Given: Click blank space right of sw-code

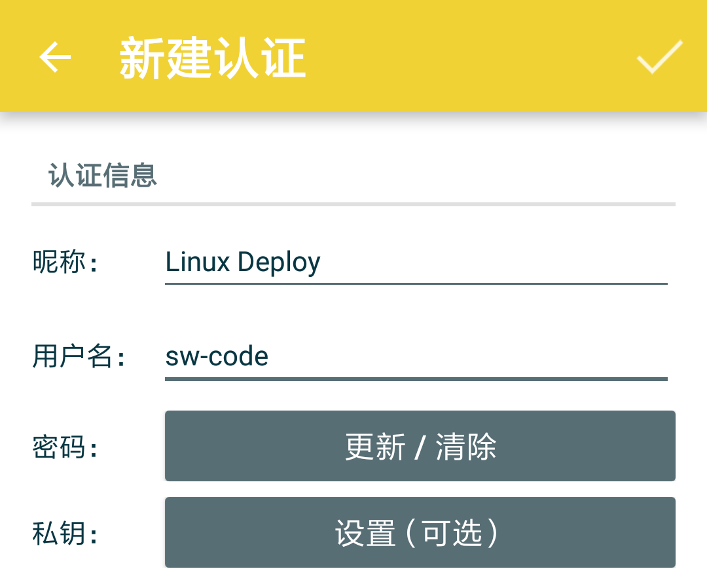Looking at the screenshot, I should [x=471, y=357].
